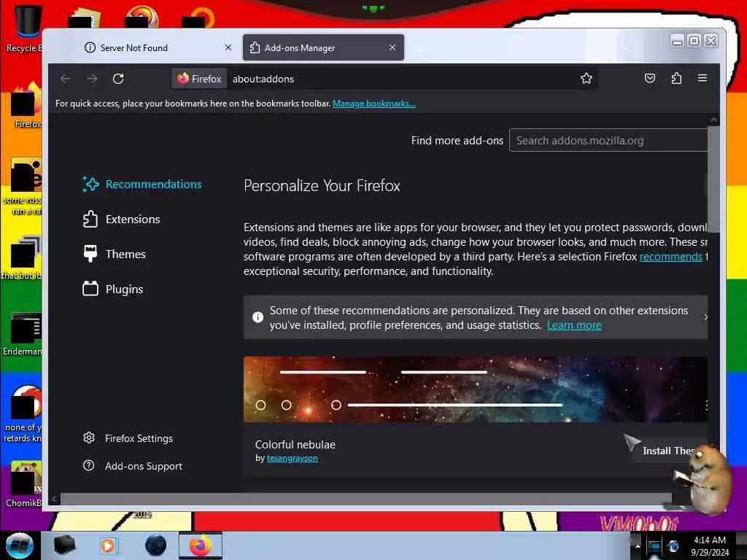Click the recommends link in the description
This screenshot has height=560, width=747.
point(671,257)
